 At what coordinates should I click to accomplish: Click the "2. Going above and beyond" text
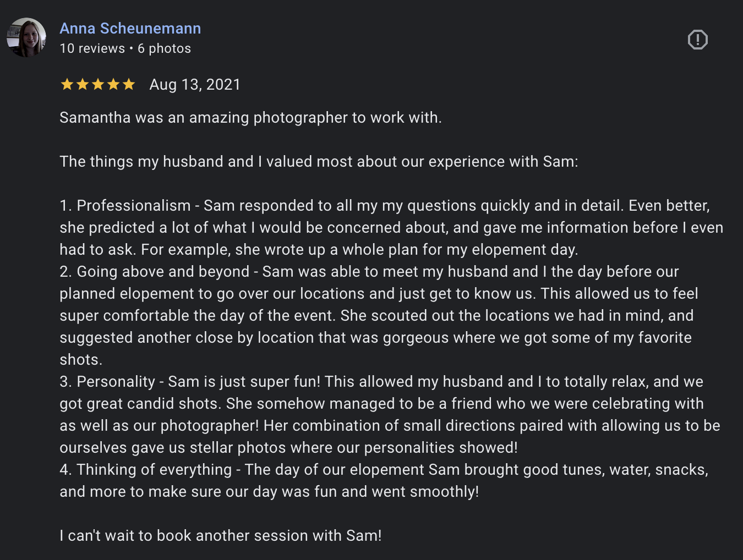[155, 272]
